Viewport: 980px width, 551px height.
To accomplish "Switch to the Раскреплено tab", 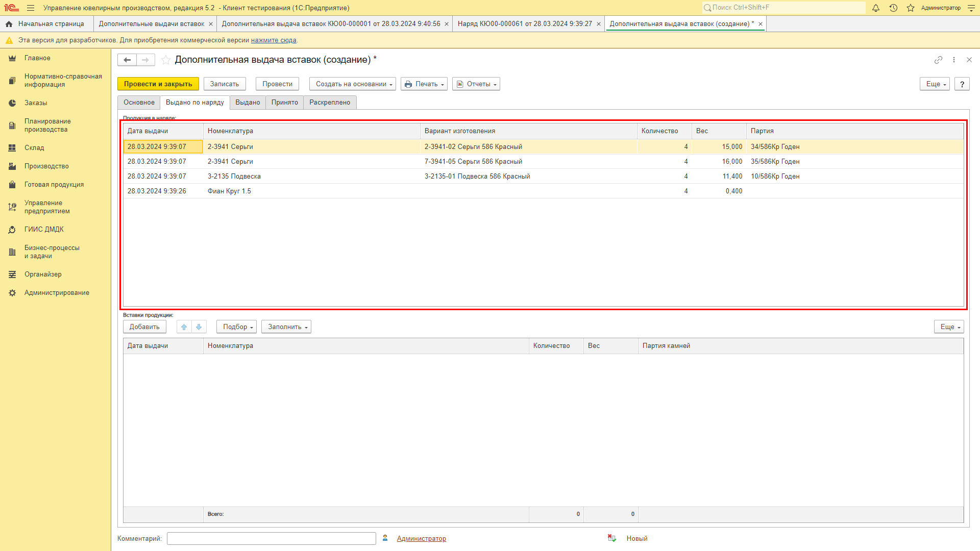I will point(330,103).
